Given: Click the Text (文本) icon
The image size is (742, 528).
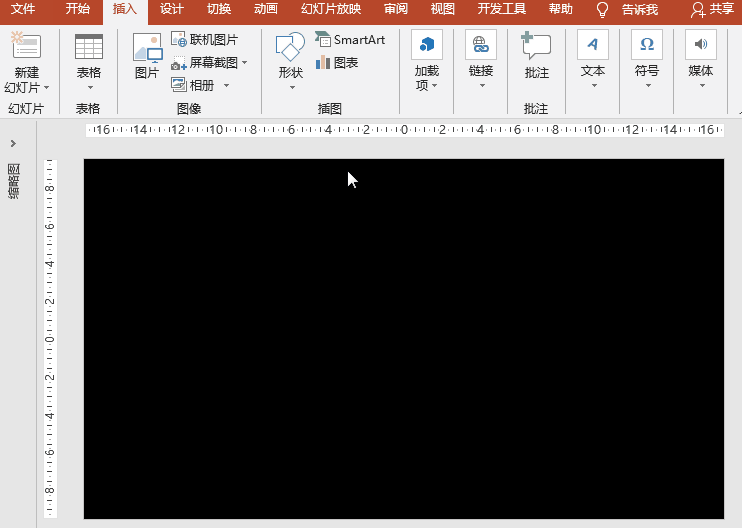Looking at the screenshot, I should coord(592,44).
